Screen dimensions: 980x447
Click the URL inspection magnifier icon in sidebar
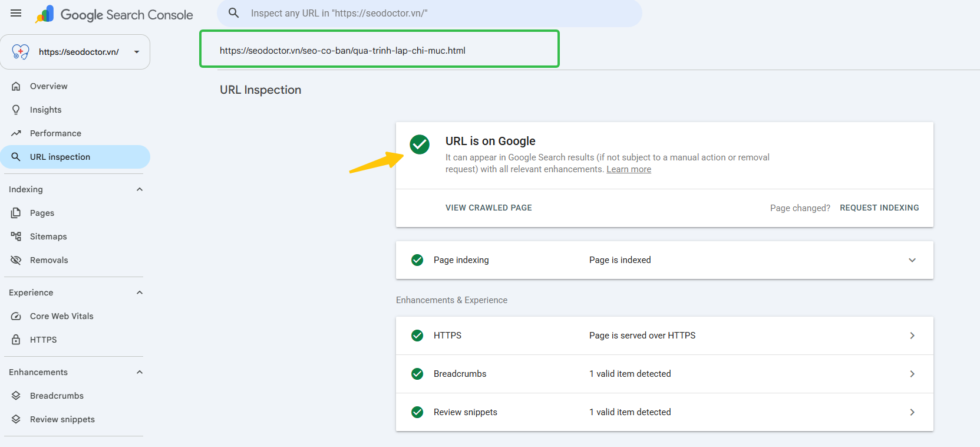(16, 157)
